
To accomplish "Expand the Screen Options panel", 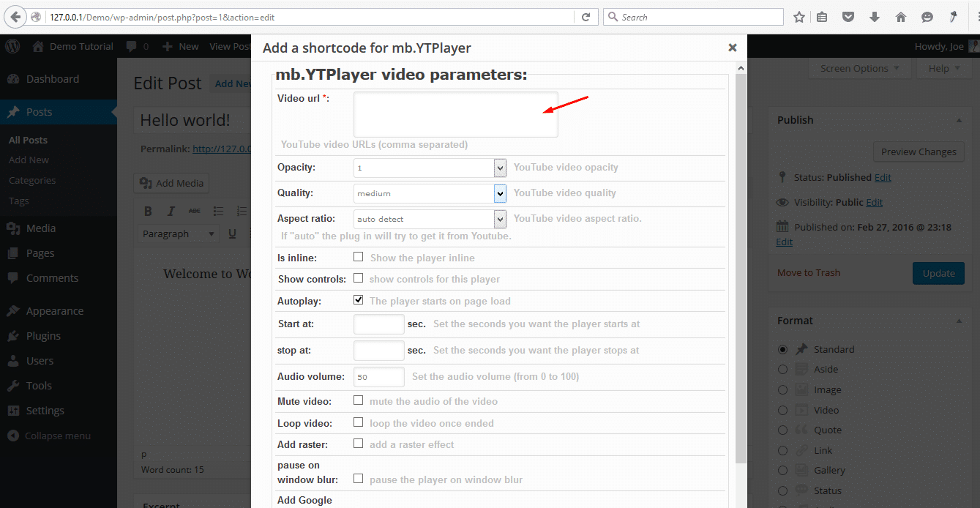I will pos(859,68).
